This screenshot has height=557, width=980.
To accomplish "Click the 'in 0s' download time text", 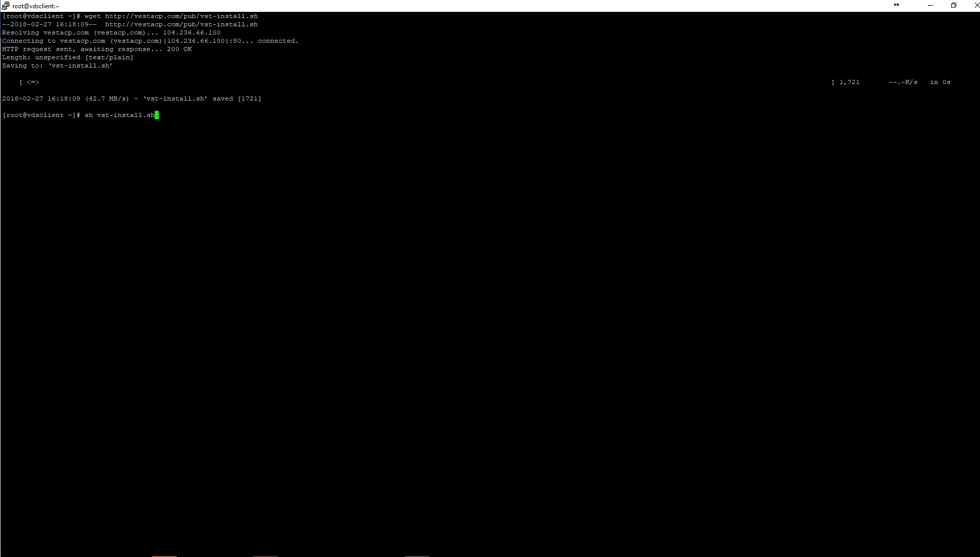I will (940, 82).
